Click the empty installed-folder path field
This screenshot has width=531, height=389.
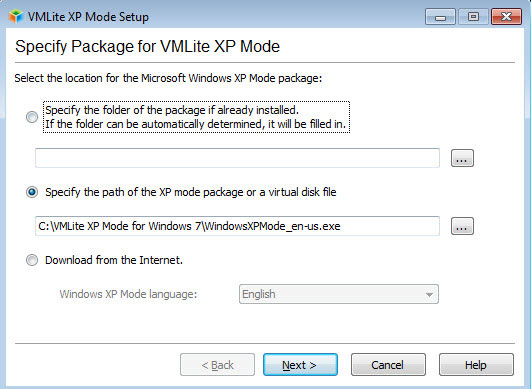point(237,158)
